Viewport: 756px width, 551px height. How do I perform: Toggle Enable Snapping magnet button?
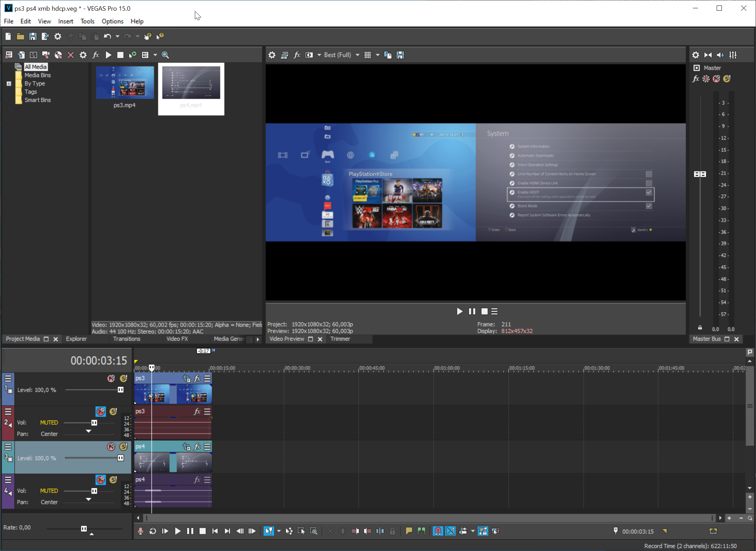point(438,531)
